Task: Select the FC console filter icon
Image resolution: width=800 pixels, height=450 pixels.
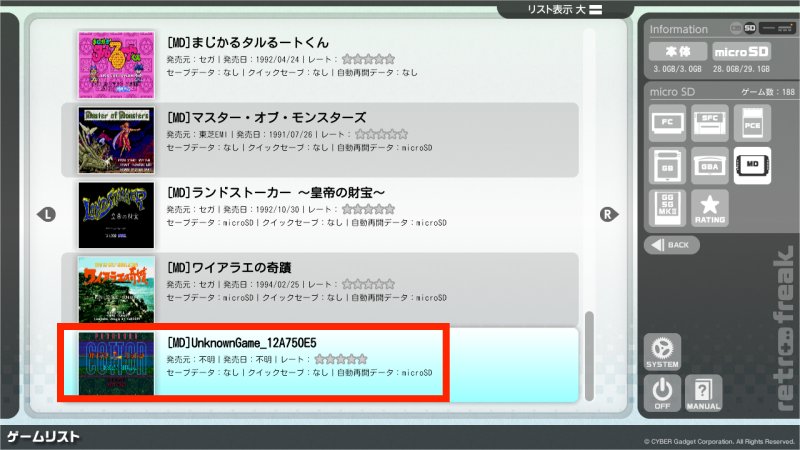Action: [x=667, y=123]
